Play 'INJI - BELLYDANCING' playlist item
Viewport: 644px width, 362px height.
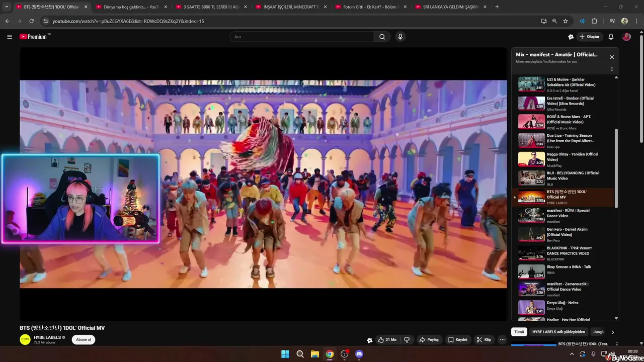(565, 178)
